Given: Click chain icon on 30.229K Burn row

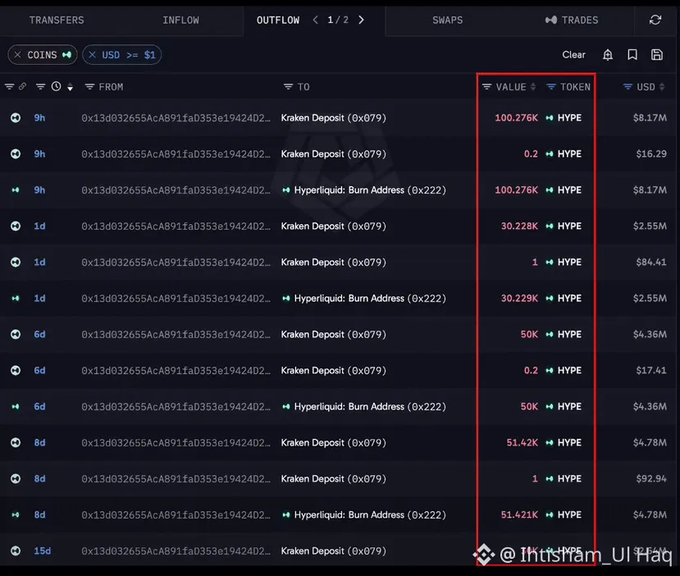Looking at the screenshot, I should [x=16, y=298].
